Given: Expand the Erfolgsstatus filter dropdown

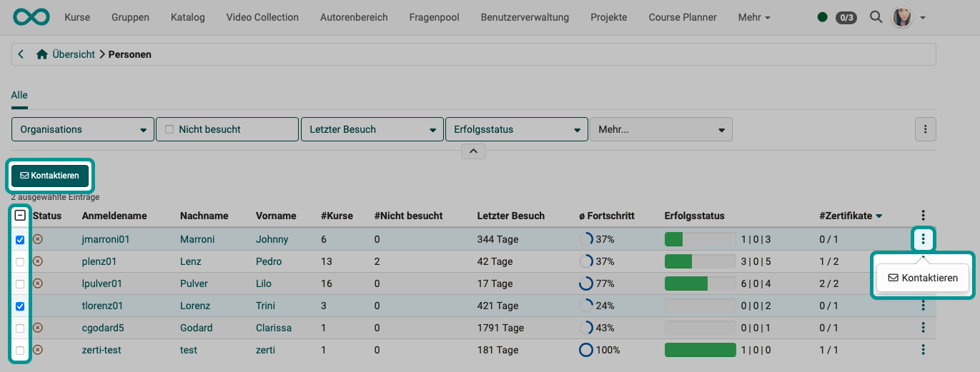Looking at the screenshot, I should tap(516, 129).
